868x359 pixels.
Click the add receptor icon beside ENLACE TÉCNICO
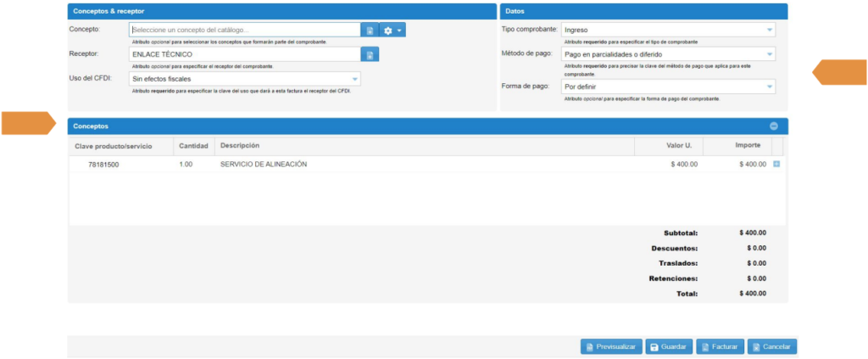coord(370,54)
